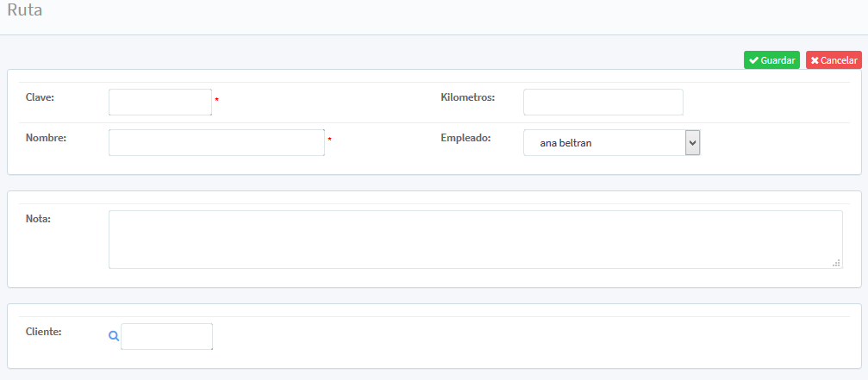Click the magnifier search icon beside Cliente

113,337
